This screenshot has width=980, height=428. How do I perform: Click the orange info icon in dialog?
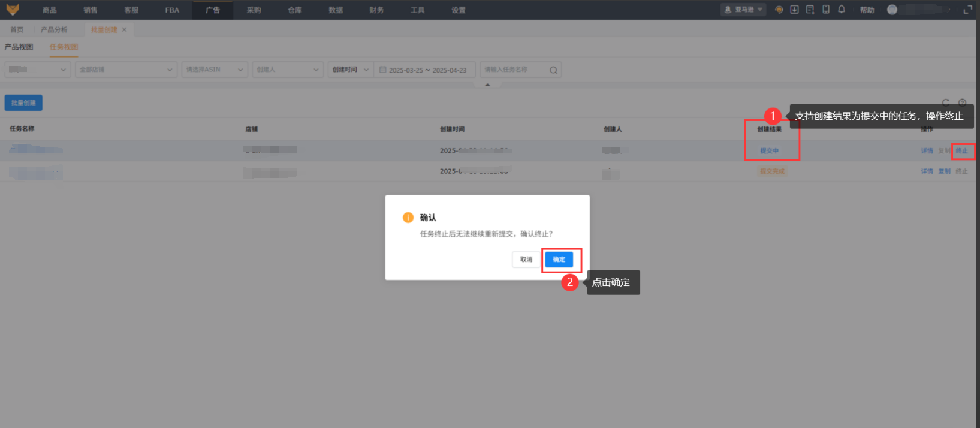(408, 218)
